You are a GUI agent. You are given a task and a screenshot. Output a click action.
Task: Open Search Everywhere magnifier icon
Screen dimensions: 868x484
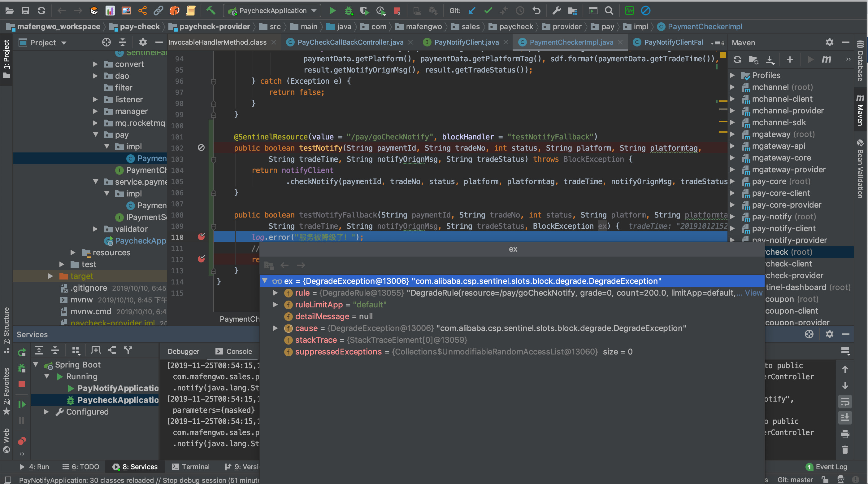[609, 11]
